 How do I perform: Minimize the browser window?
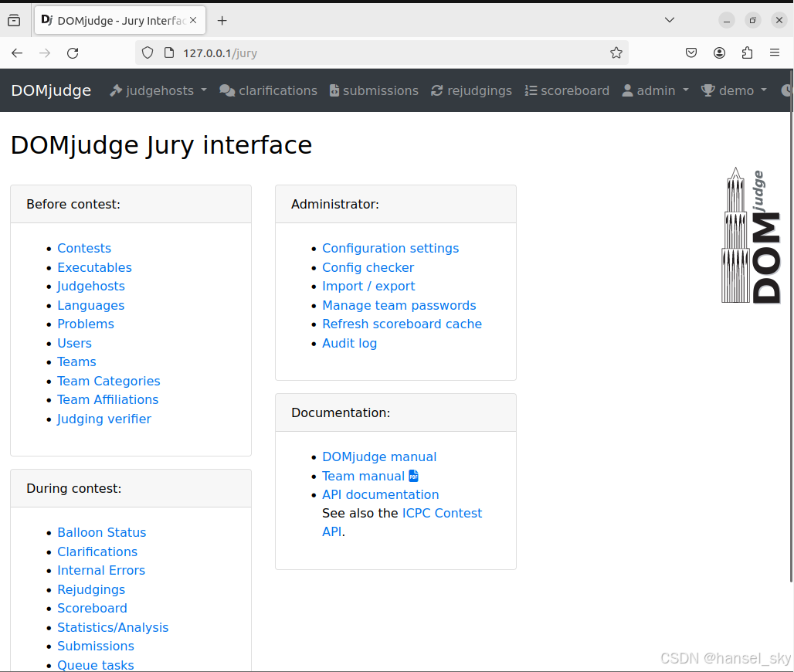(x=727, y=20)
